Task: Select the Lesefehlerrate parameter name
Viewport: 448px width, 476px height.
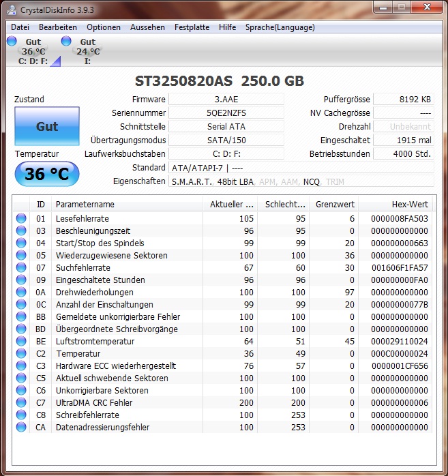Action: [83, 219]
